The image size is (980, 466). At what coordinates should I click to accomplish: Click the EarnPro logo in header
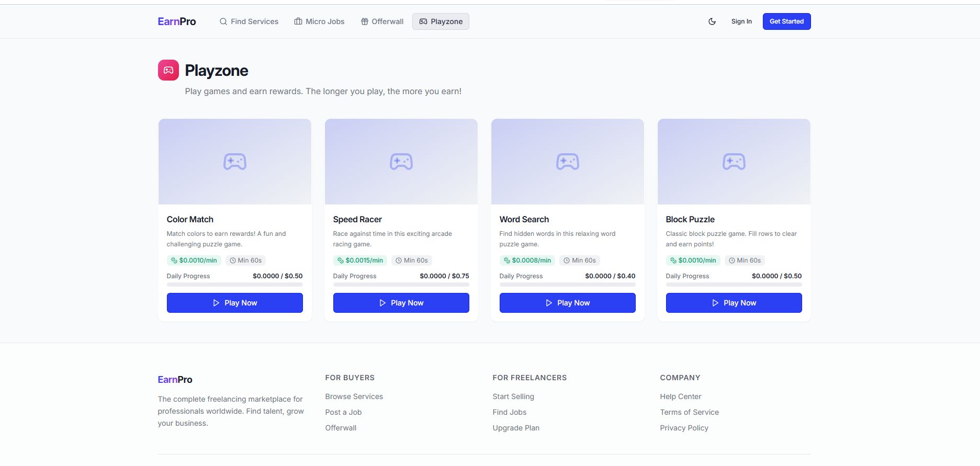[x=177, y=21]
